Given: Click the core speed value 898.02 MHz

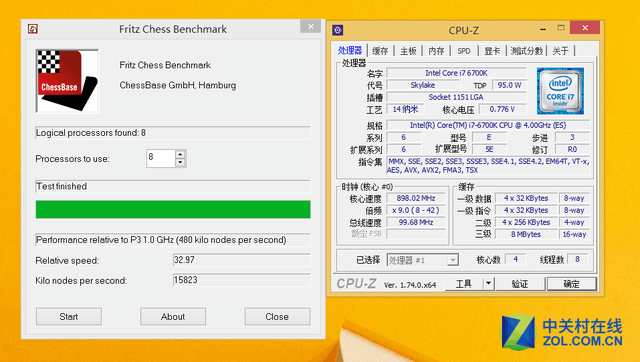Looking at the screenshot, I should point(416,198).
